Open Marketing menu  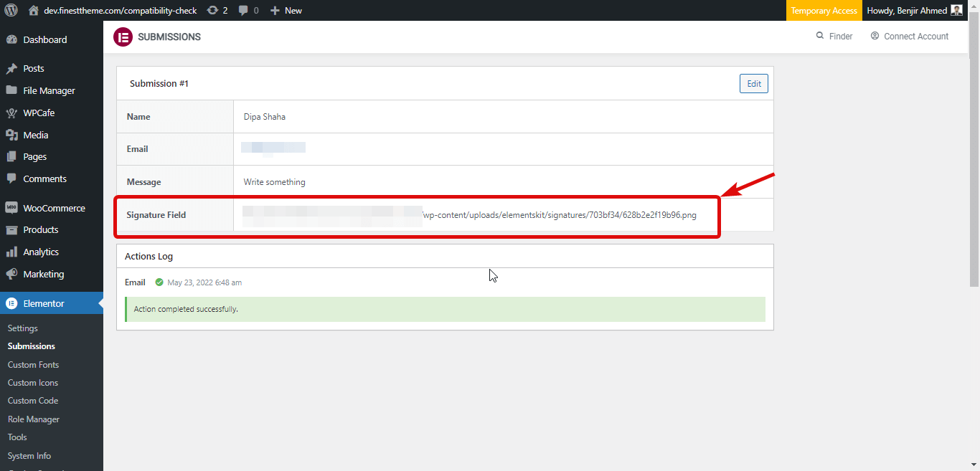pyautogui.click(x=52, y=275)
